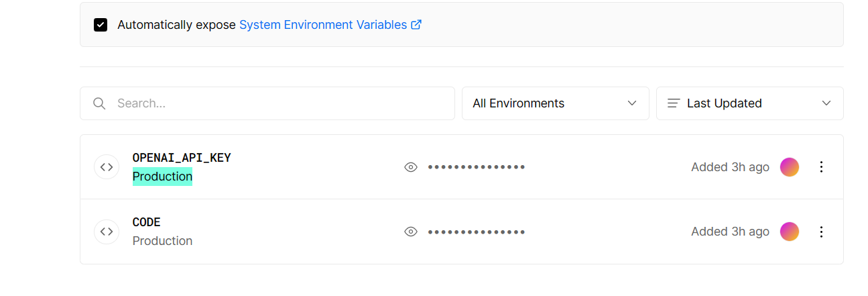Viewport: 868px width, 296px height.
Task: Open the All Environments dropdown
Action: 555,103
